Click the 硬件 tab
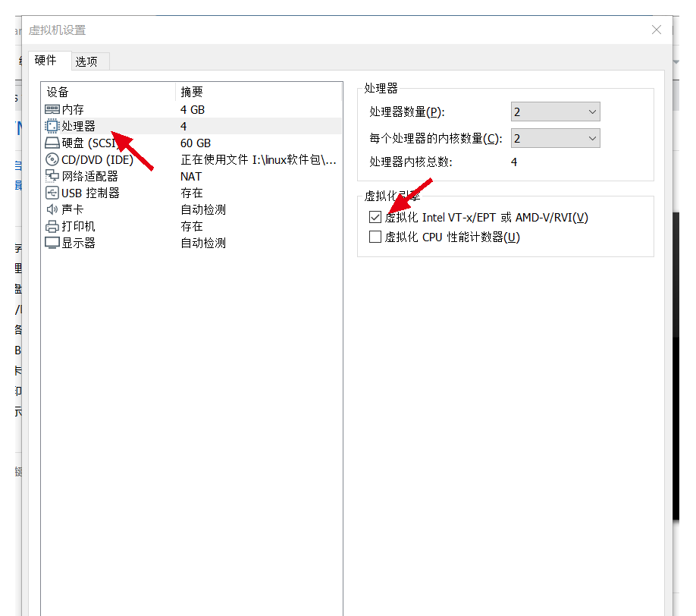The width and height of the screenshot is (696, 616). (46, 61)
